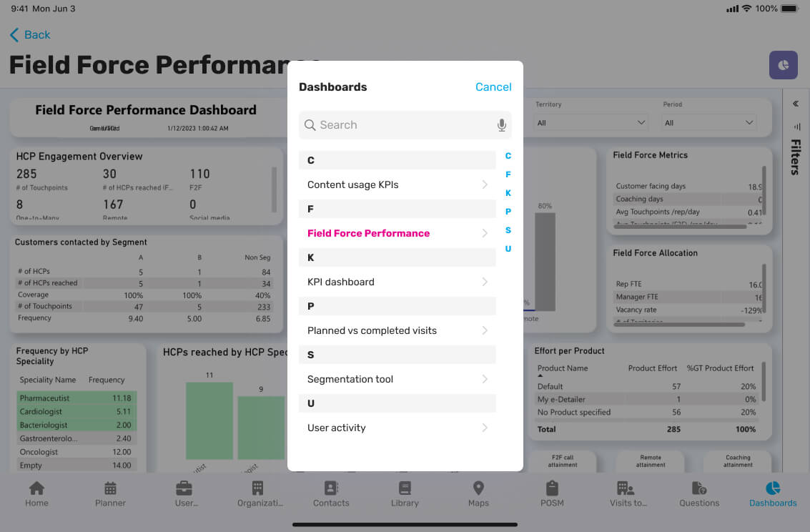Screen dimensions: 810x532
Task: Select User activity dashboard
Action: pos(397,428)
